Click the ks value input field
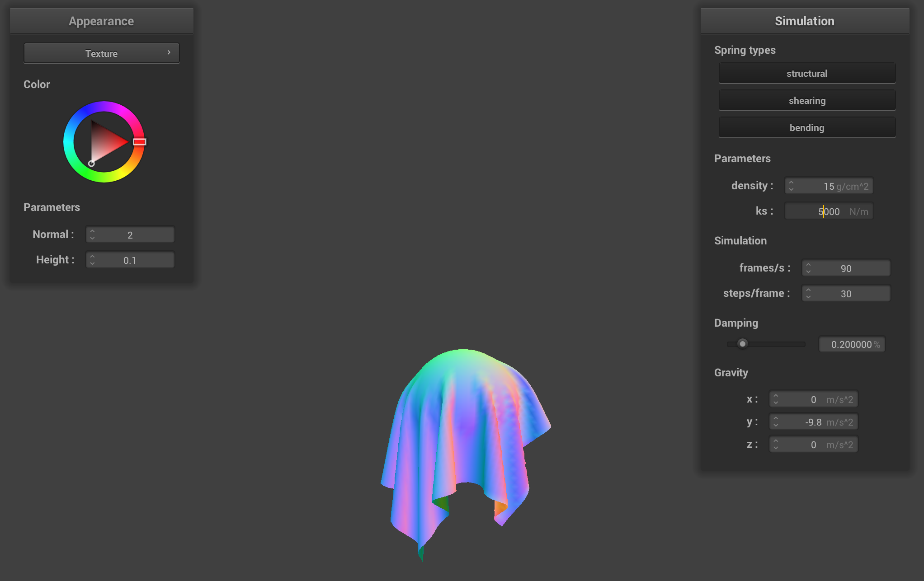Image resolution: width=924 pixels, height=581 pixels. click(828, 211)
